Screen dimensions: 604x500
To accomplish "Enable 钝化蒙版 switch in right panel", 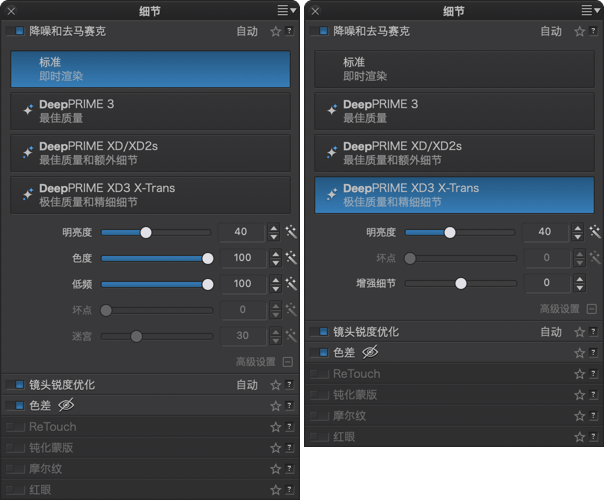I will pyautogui.click(x=319, y=395).
